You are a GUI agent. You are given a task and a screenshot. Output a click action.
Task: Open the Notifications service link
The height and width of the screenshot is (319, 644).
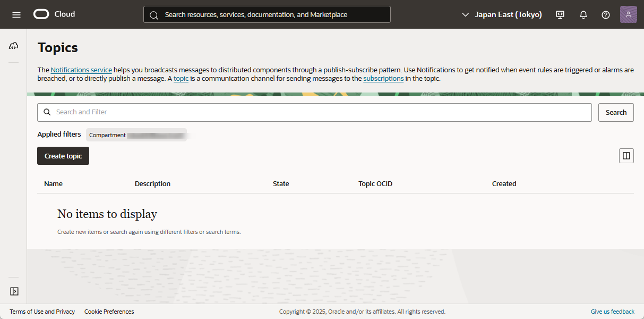point(81,70)
